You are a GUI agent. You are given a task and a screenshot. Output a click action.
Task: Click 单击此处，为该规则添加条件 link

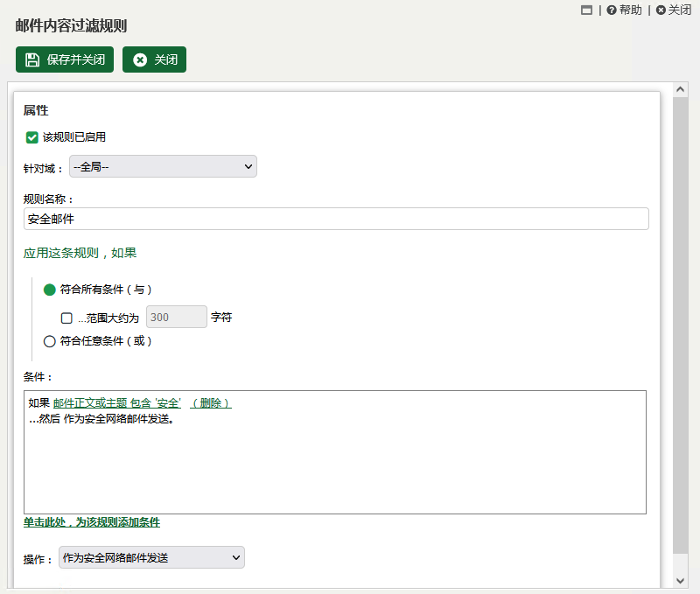pyautogui.click(x=92, y=522)
